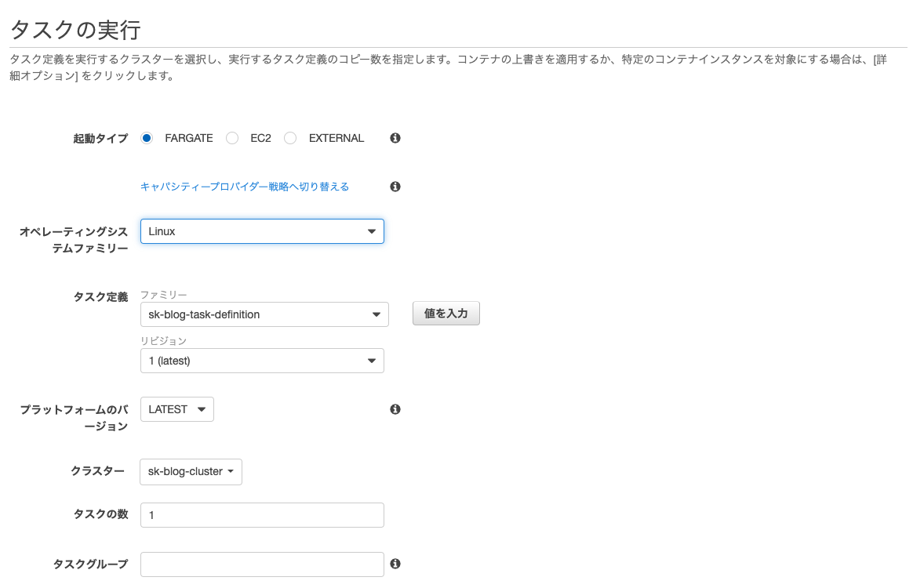Image resolution: width=913 pixels, height=588 pixels.
Task: Open the オペレーティングシステムファミリー dropdown
Action: point(262,230)
